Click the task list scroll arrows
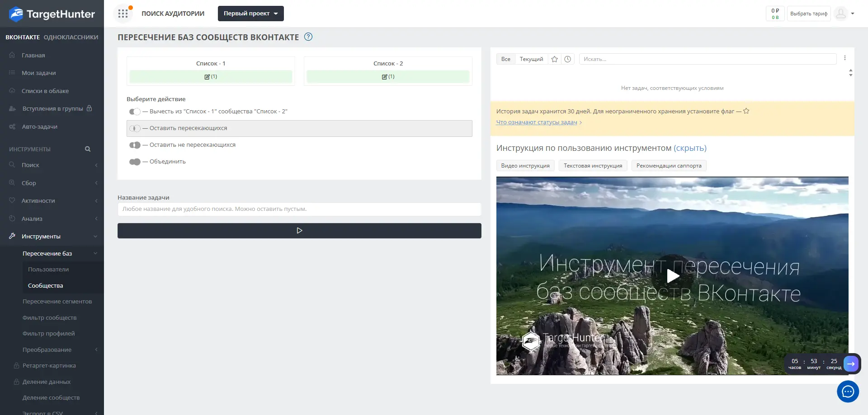This screenshot has height=415, width=868. 851,73
